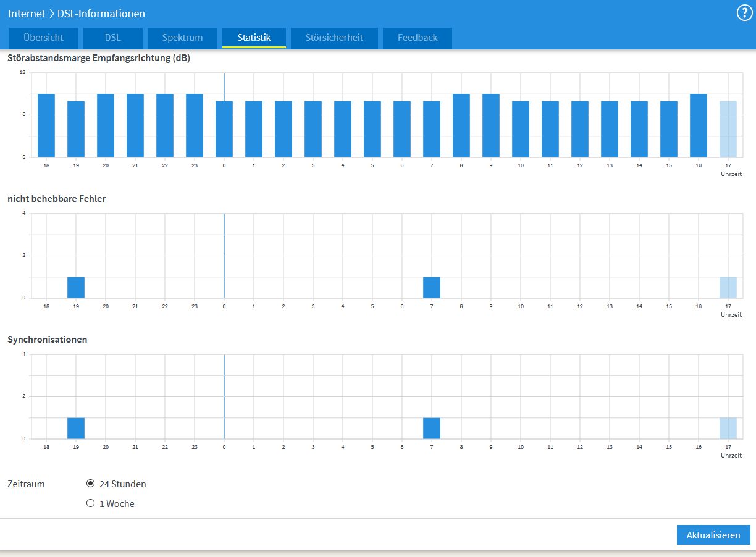Screen dimensions: 756x557
Task: Click the Synchronisationen bar at hour 7
Action: pyautogui.click(x=432, y=428)
